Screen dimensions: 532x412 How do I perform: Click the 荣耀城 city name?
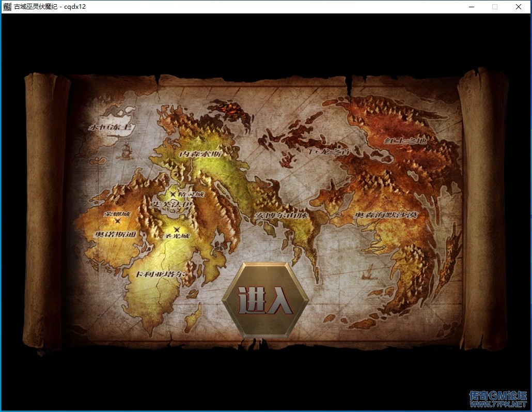point(117,214)
